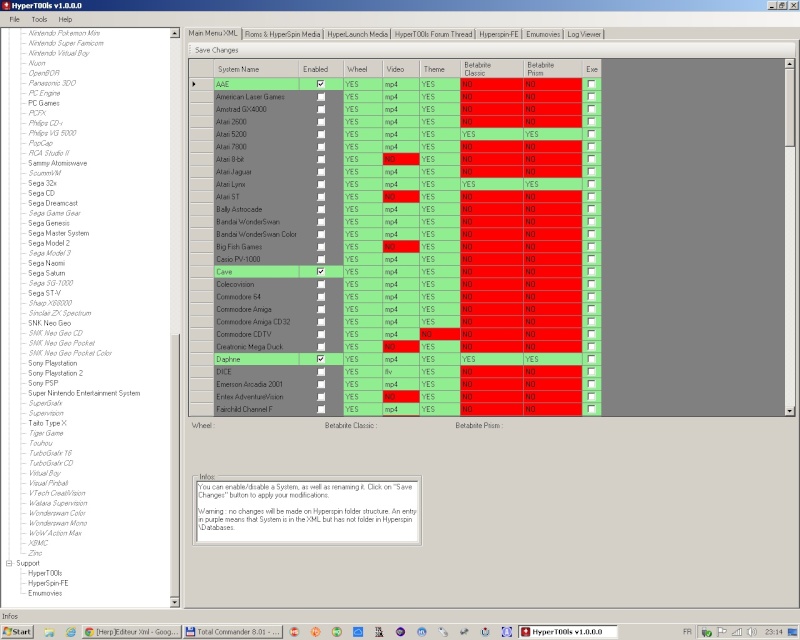Screen dimensions: 800x640
Task: Tick the Exe checkbox for AAE
Action: click(591, 84)
